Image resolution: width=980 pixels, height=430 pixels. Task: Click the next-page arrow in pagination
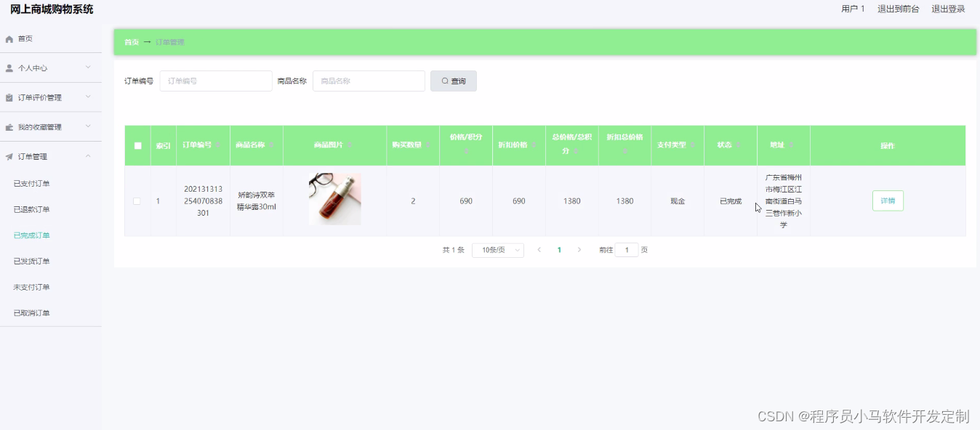click(x=579, y=249)
